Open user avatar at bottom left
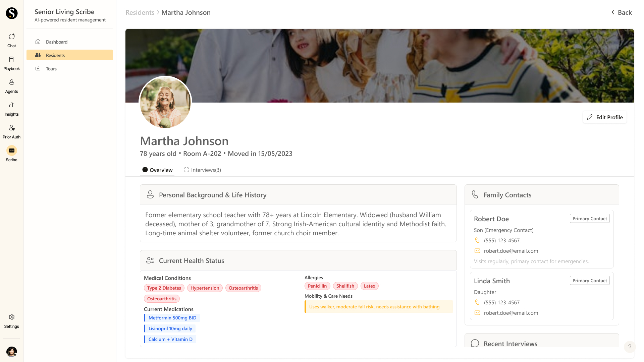Image resolution: width=644 pixels, height=362 pixels. click(12, 352)
